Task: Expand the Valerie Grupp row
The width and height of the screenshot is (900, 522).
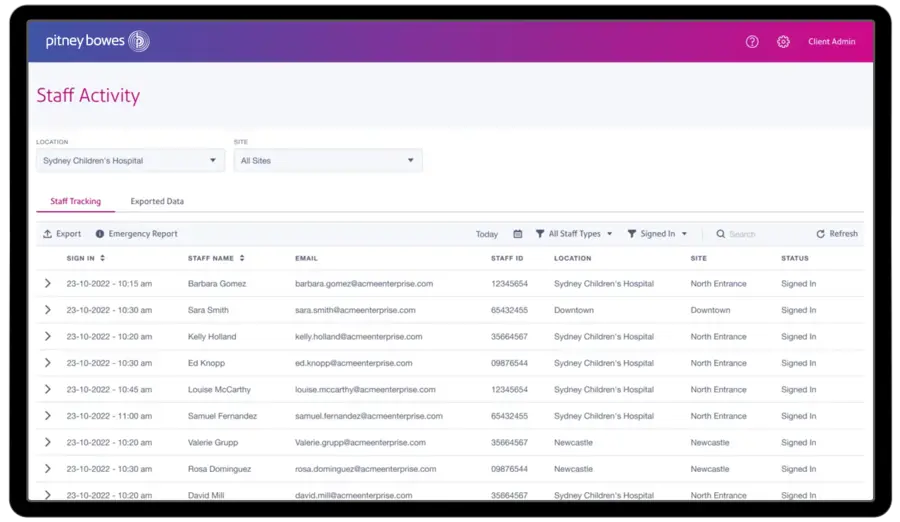Action: pyautogui.click(x=47, y=442)
